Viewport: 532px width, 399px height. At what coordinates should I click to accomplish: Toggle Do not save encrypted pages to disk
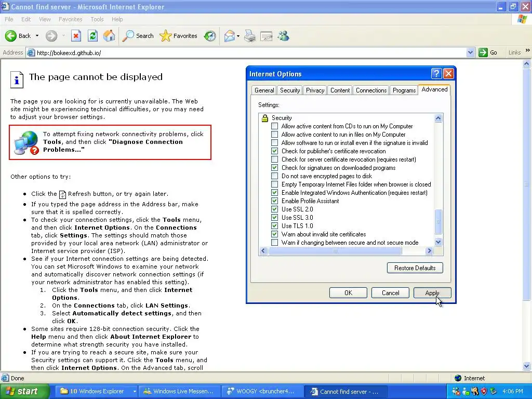274,176
